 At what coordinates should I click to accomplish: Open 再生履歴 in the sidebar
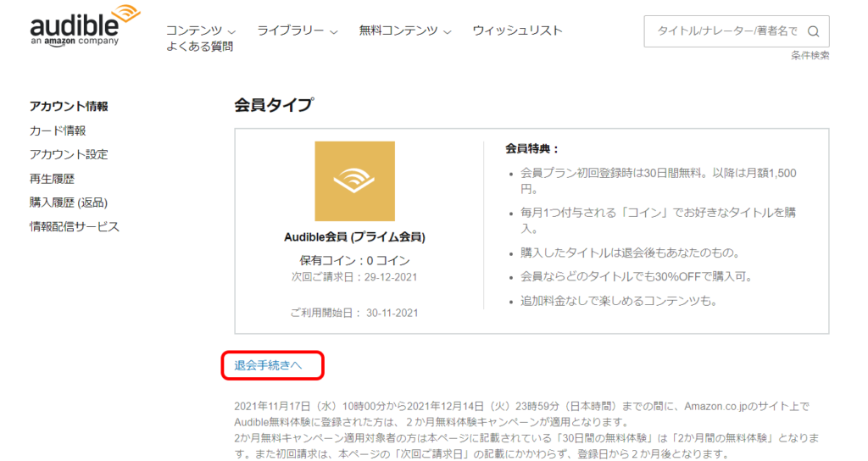pyautogui.click(x=52, y=179)
